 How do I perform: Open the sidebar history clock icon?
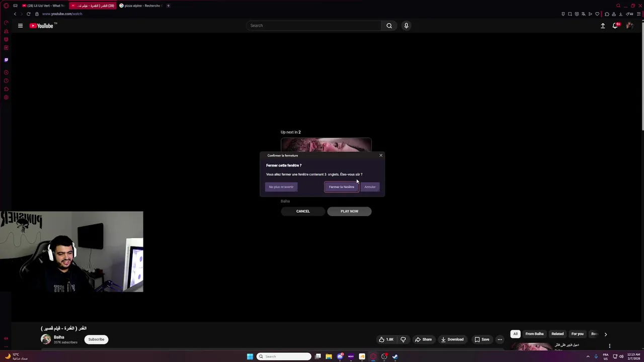click(6, 80)
